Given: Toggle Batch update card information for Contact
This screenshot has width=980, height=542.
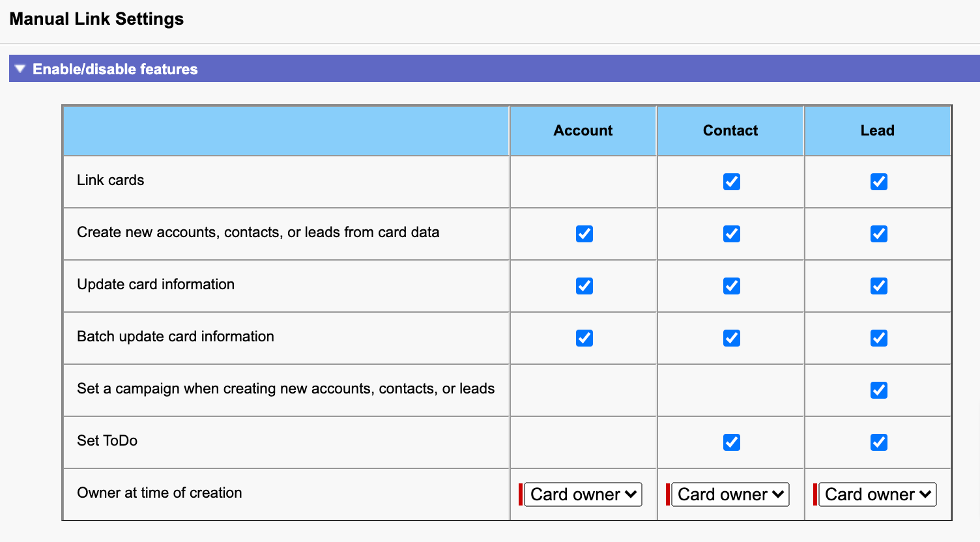Looking at the screenshot, I should pyautogui.click(x=731, y=338).
